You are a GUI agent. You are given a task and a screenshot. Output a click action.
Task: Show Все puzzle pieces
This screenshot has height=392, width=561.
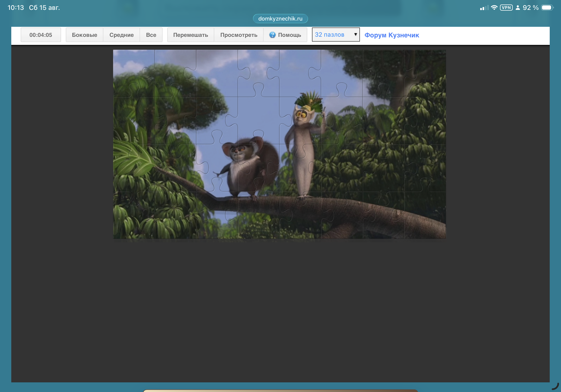151,35
